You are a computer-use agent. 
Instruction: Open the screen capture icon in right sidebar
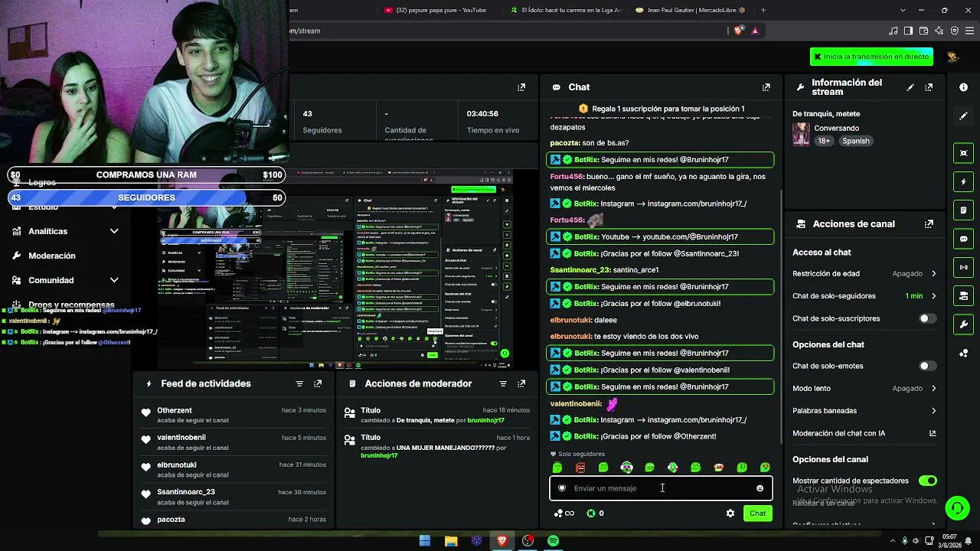(x=963, y=153)
